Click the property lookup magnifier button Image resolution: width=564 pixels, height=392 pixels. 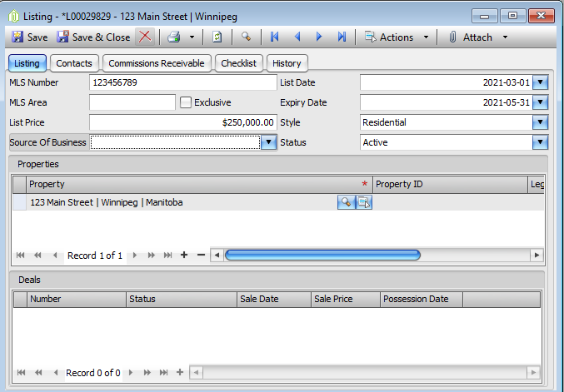point(346,202)
